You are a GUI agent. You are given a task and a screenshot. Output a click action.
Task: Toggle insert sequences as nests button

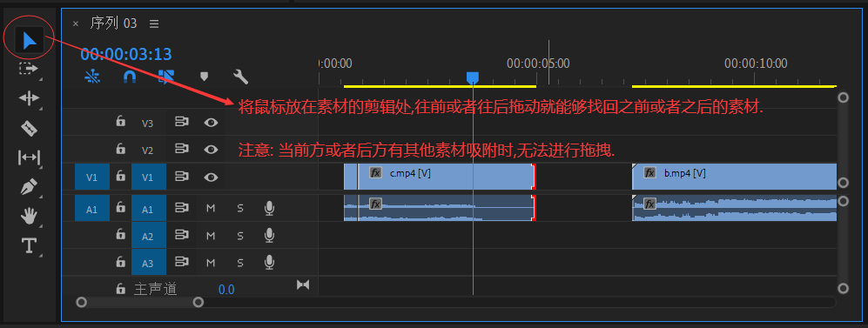[x=92, y=77]
